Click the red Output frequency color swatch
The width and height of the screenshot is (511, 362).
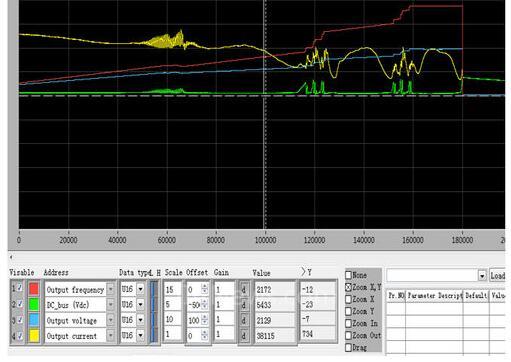point(34,289)
